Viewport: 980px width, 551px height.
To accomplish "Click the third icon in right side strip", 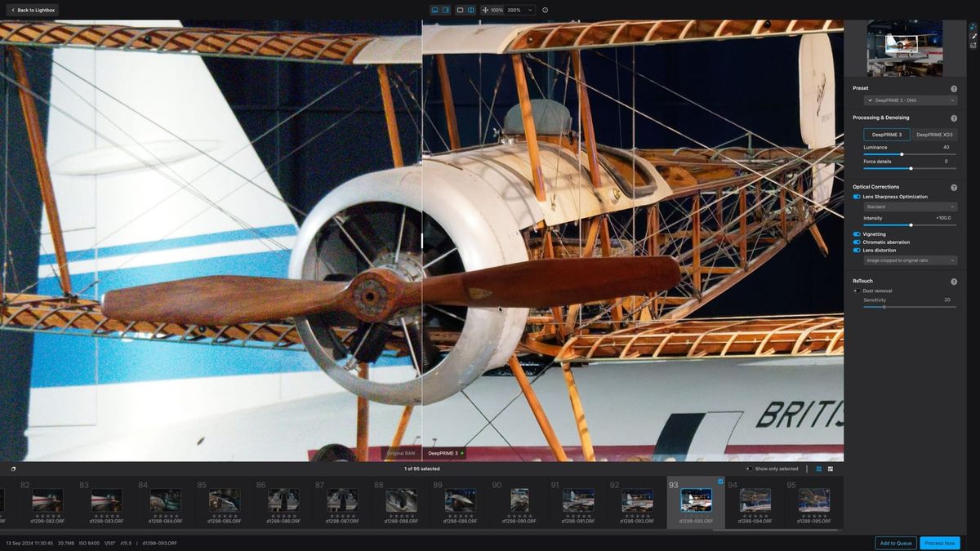I will [x=973, y=45].
